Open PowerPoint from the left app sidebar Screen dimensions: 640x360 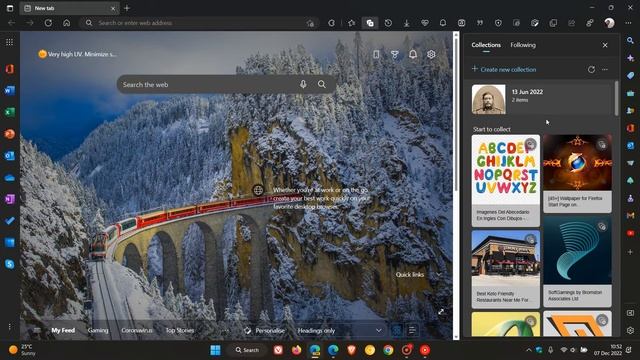9,134
